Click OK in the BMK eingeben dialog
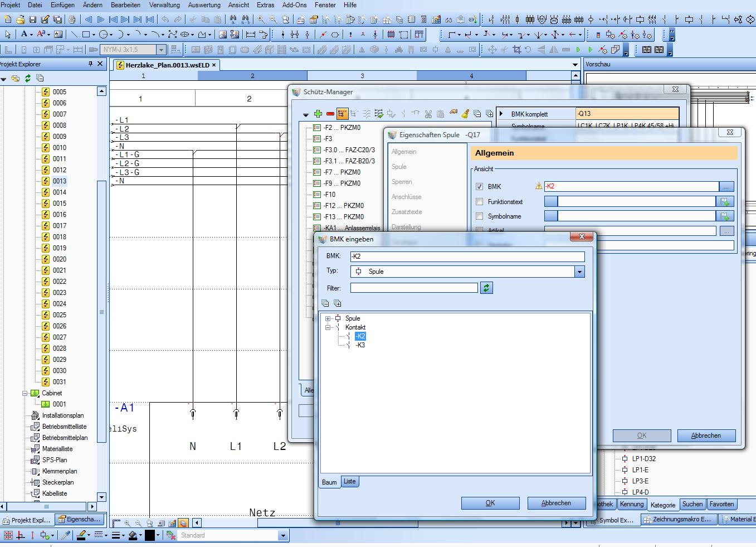The height and width of the screenshot is (547, 756). [x=490, y=503]
